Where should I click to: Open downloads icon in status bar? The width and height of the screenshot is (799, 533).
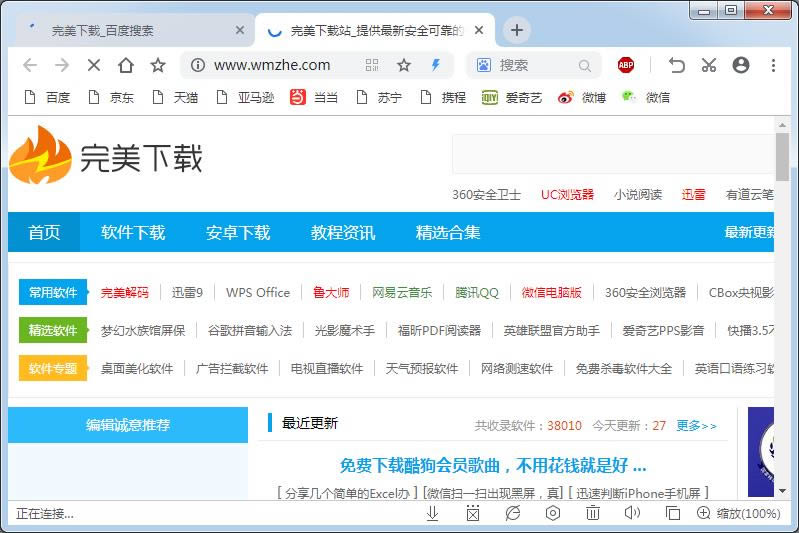432,513
